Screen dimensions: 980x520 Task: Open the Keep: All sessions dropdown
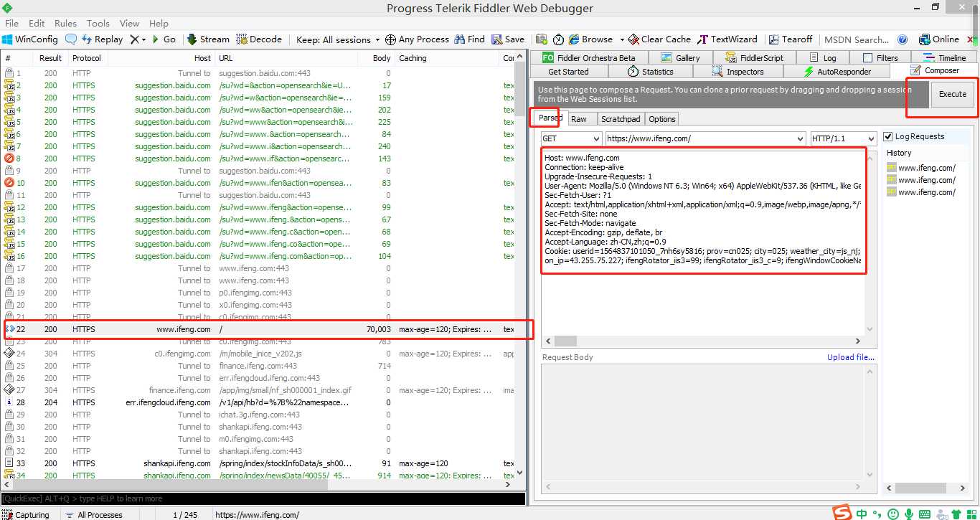338,39
